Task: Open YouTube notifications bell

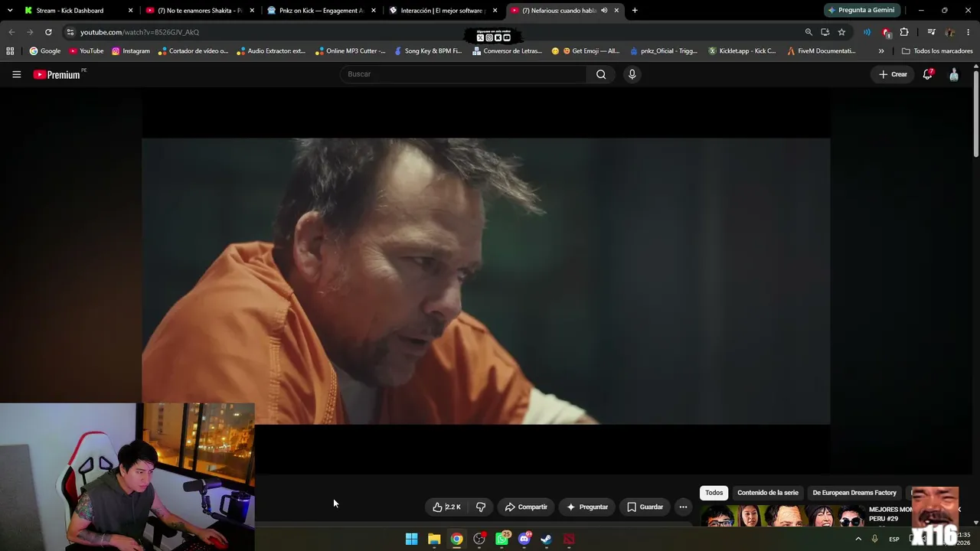Action: pos(927,74)
